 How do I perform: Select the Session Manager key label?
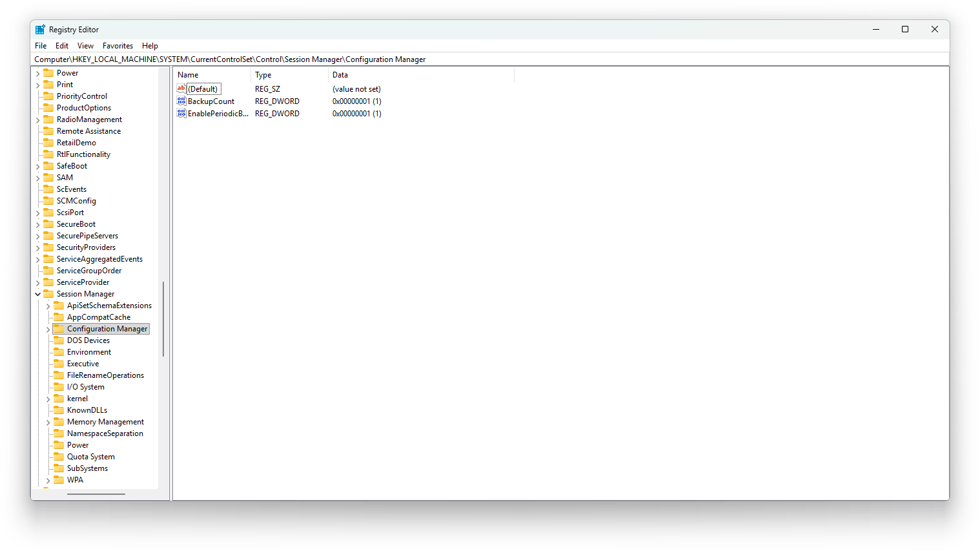click(x=85, y=294)
